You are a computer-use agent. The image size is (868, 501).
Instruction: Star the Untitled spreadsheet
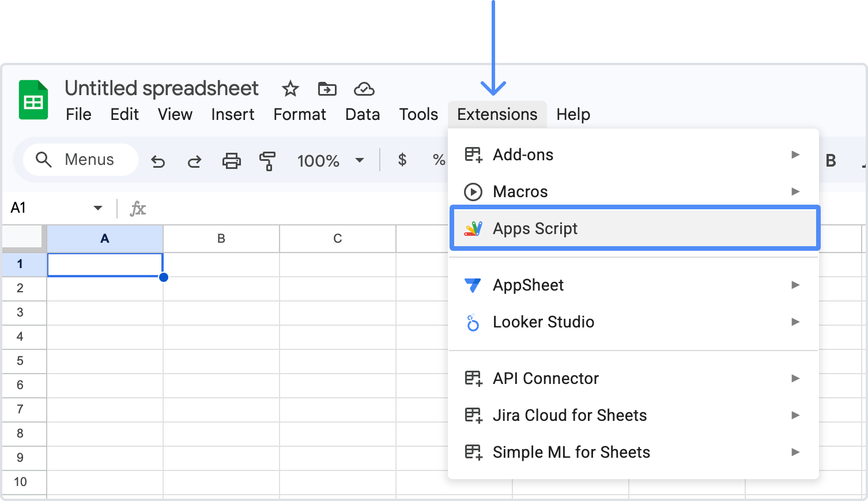(x=290, y=89)
